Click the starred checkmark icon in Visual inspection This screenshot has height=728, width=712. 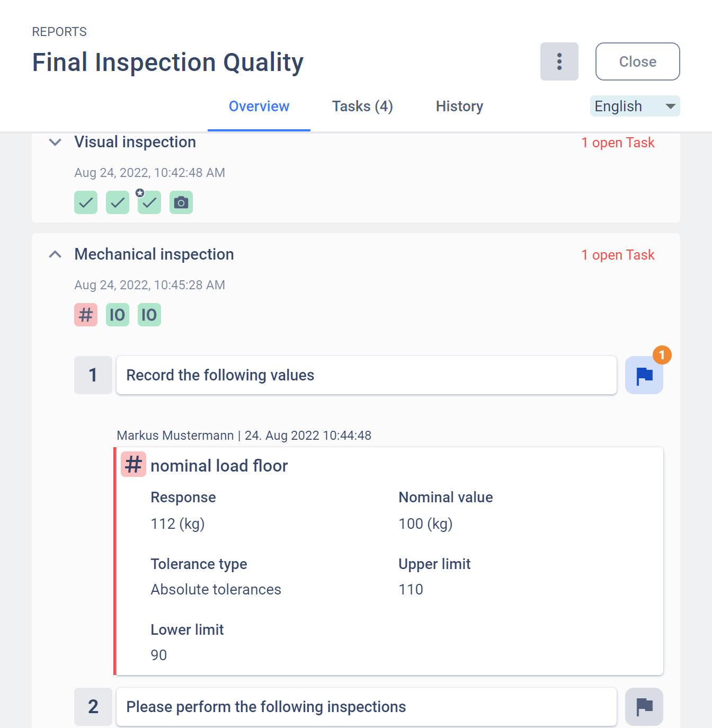[x=149, y=202]
